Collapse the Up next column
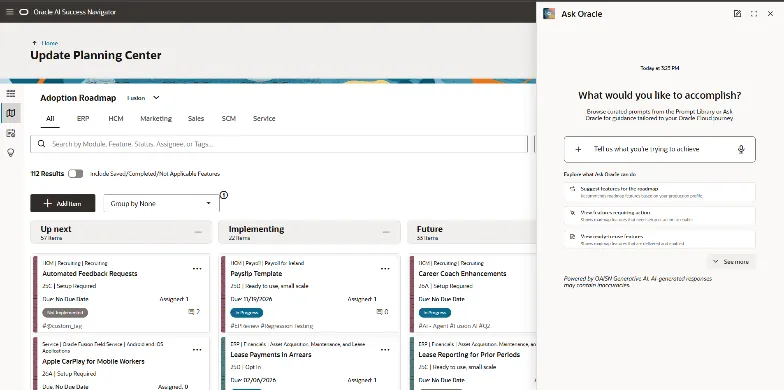 [198, 232]
